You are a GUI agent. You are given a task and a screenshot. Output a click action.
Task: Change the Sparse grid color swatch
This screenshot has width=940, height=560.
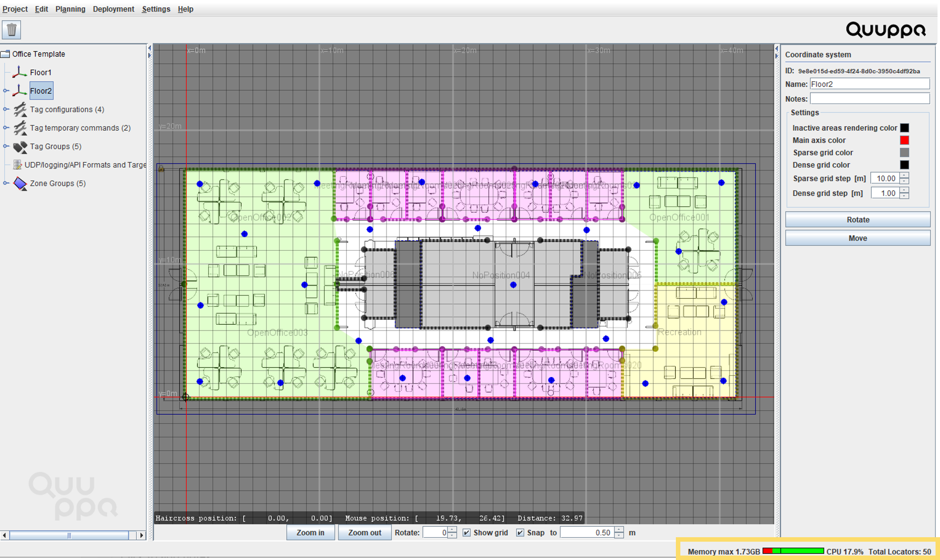click(x=904, y=153)
